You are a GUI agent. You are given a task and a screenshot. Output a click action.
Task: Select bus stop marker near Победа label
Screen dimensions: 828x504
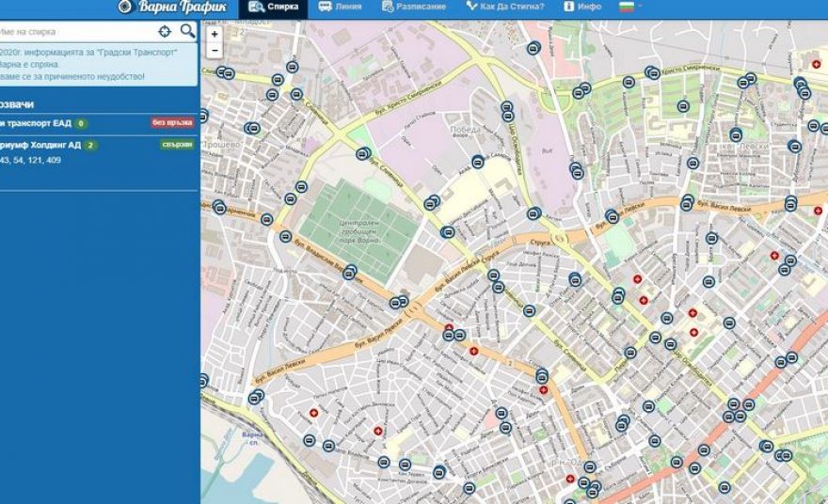tap(478, 162)
